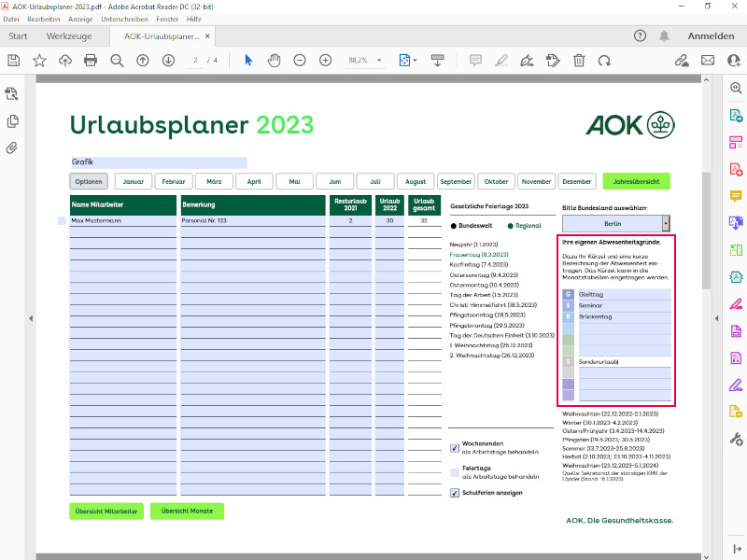Screen dimensions: 747x560
Task: Click the Optionen button
Action: (89, 181)
